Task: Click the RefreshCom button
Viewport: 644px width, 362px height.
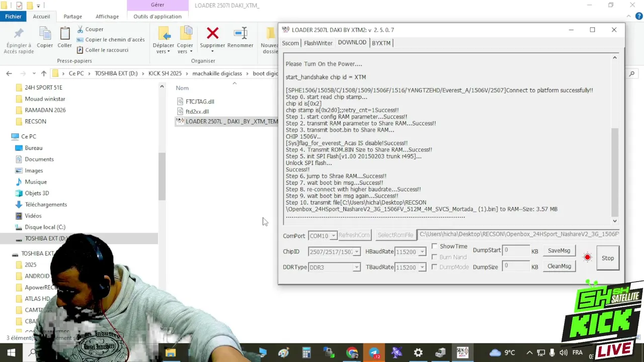Action: click(354, 235)
